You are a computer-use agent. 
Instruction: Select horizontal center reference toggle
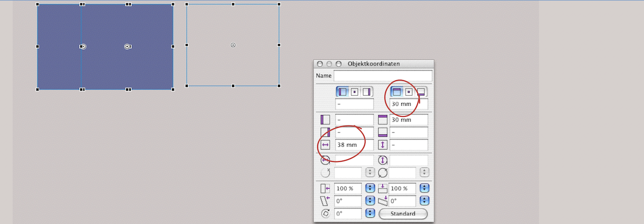click(x=354, y=92)
